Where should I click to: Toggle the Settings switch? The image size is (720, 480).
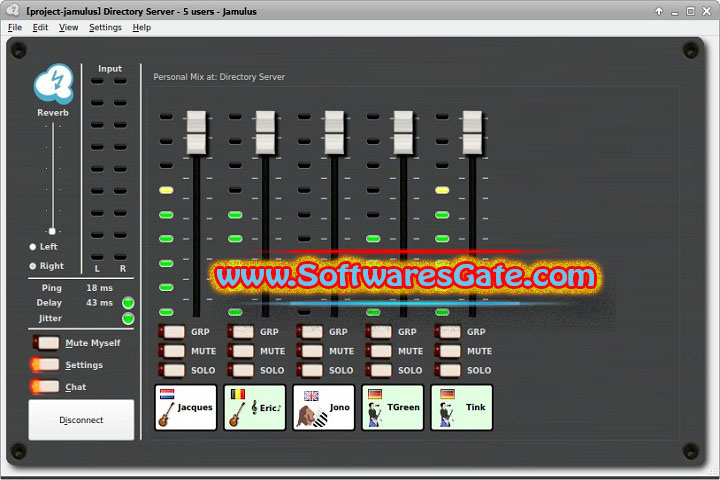click(45, 365)
